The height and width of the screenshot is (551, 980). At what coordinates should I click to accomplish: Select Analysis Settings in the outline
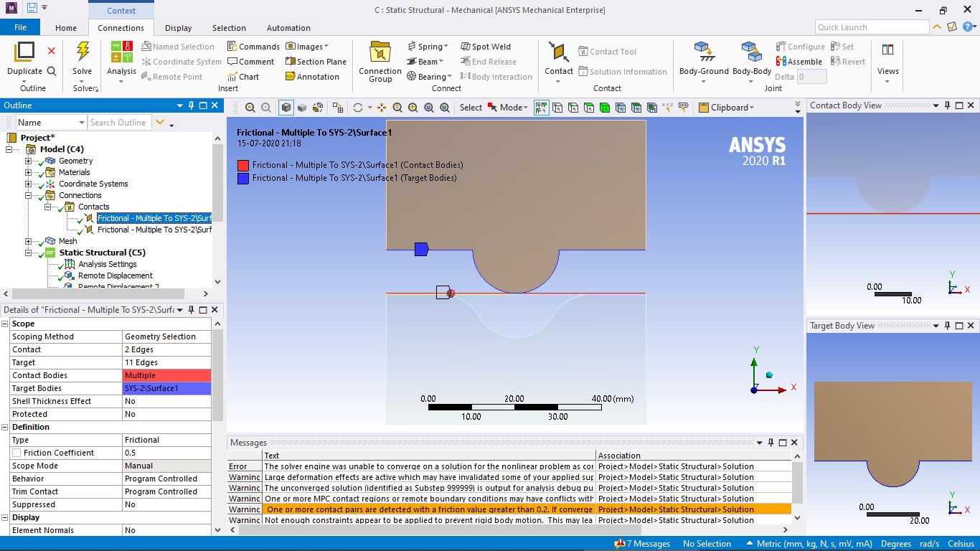(108, 264)
